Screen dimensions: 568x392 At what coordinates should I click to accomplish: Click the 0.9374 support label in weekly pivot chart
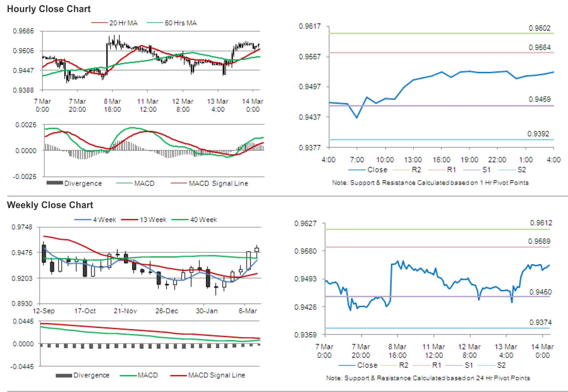pyautogui.click(x=540, y=322)
